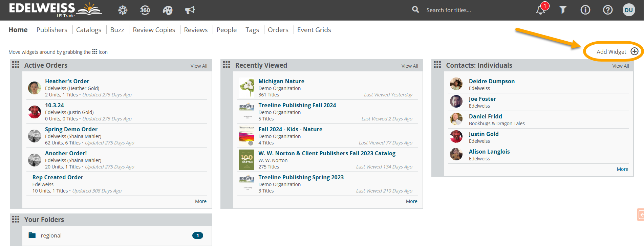Open the megaphone announcements icon
Image resolution: width=644 pixels, height=249 pixels.
point(190,10)
